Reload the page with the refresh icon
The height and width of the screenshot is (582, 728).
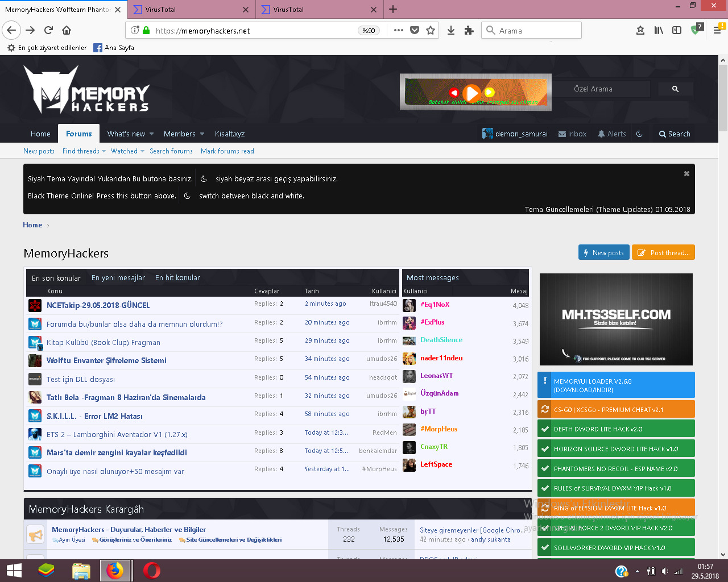[48, 31]
